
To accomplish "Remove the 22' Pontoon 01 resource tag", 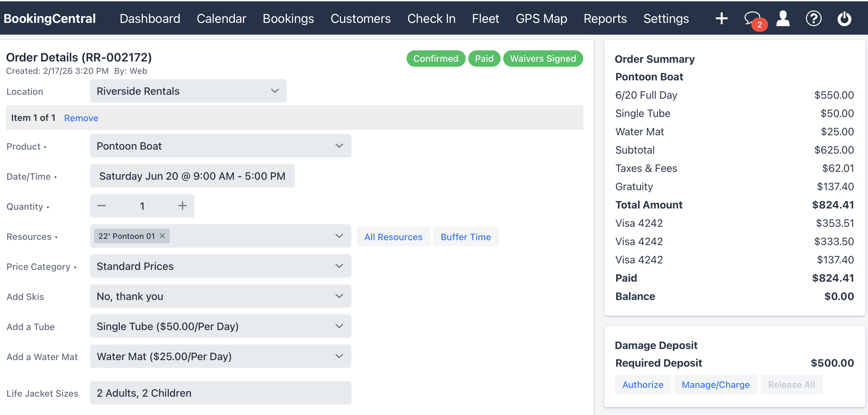I will [162, 236].
